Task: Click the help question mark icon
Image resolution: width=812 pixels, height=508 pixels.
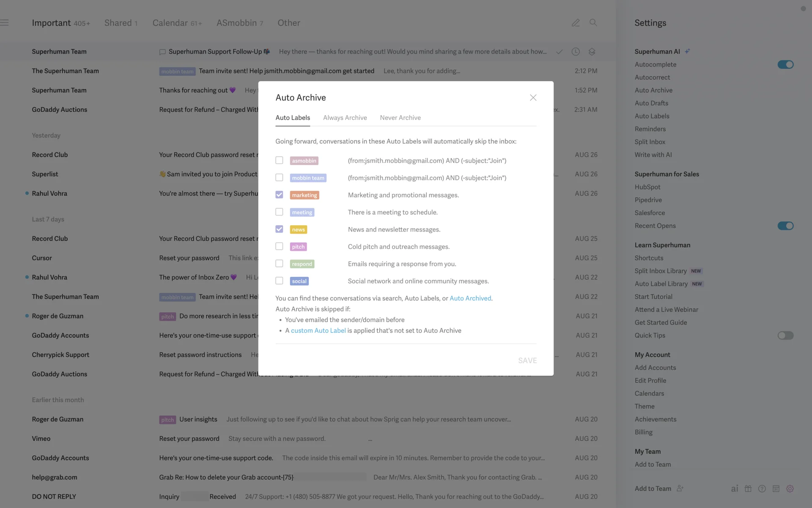Action: coord(762,489)
